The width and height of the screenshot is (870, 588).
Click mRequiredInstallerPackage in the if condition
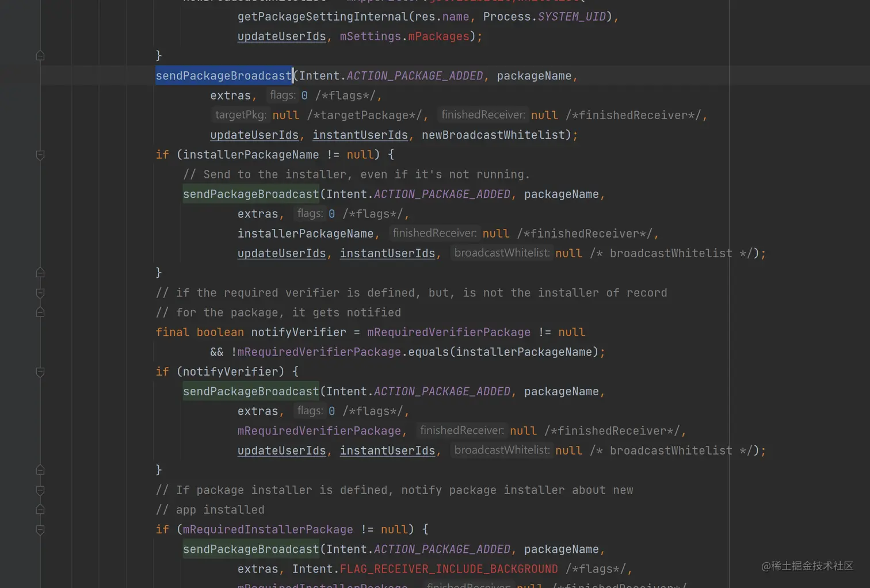click(x=268, y=529)
